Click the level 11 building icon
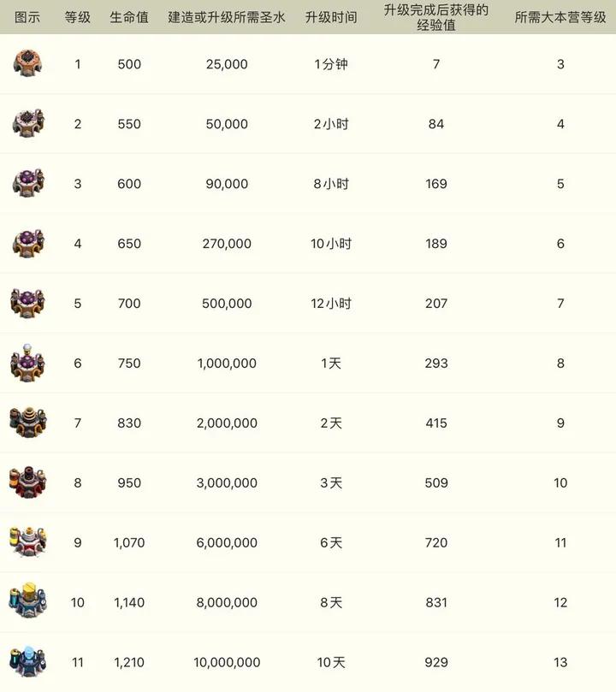The width and height of the screenshot is (616, 692). pyautogui.click(x=28, y=661)
